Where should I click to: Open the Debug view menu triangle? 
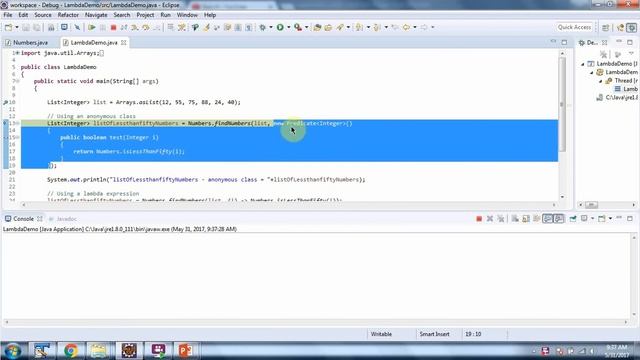tap(631, 54)
